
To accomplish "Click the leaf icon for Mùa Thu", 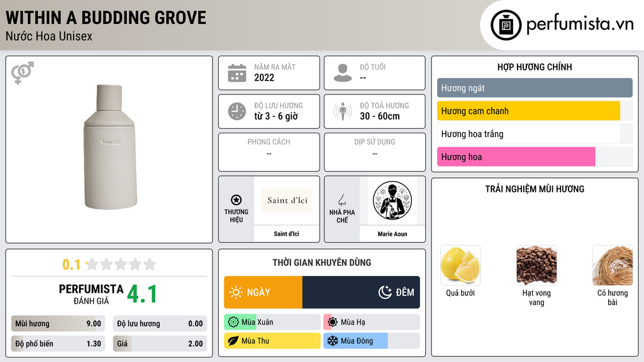I will point(233,341).
